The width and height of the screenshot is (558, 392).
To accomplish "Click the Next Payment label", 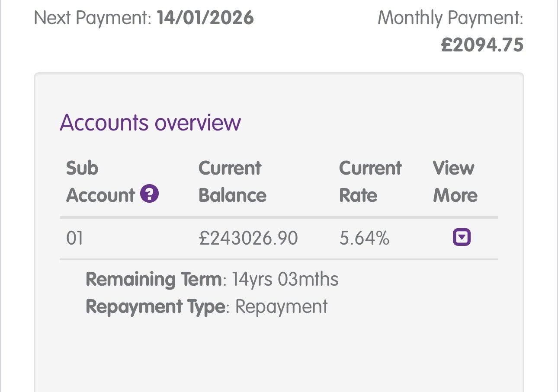I will [x=93, y=19].
